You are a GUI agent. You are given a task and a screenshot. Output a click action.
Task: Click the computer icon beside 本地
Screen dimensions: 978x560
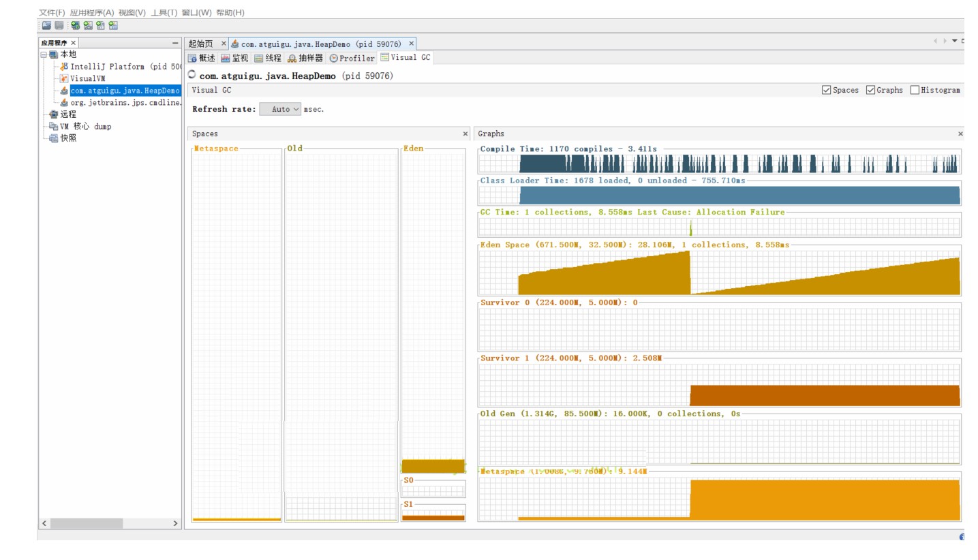point(54,55)
